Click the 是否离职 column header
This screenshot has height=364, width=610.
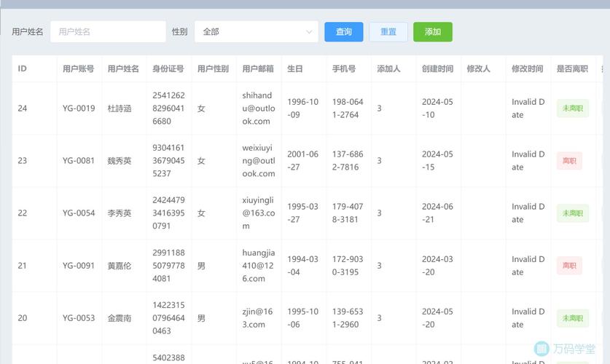pos(572,68)
